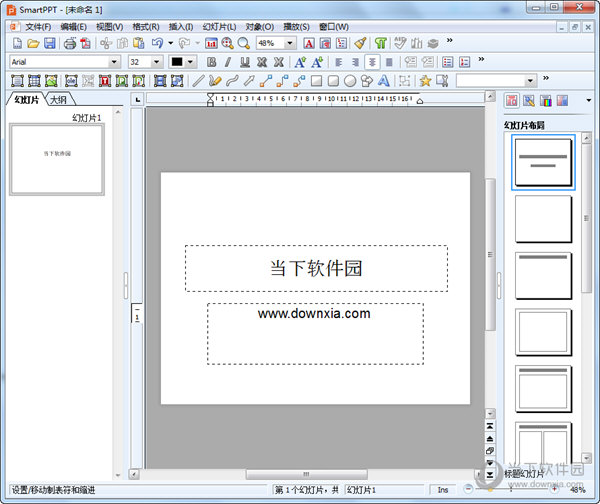Open the 幻灯片(L) menu
Viewport: 600px width, 504px height.
point(219,27)
